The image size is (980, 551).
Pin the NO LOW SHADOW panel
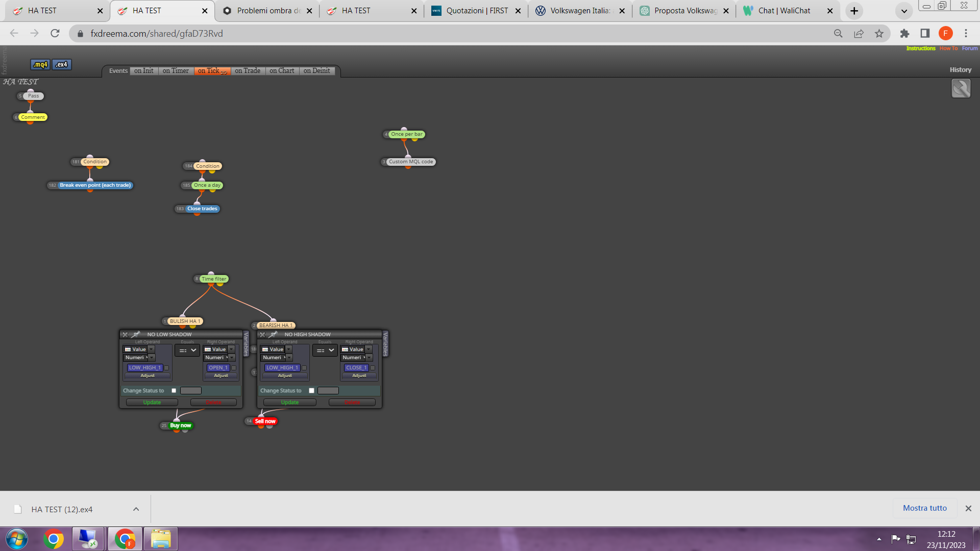[x=136, y=335]
